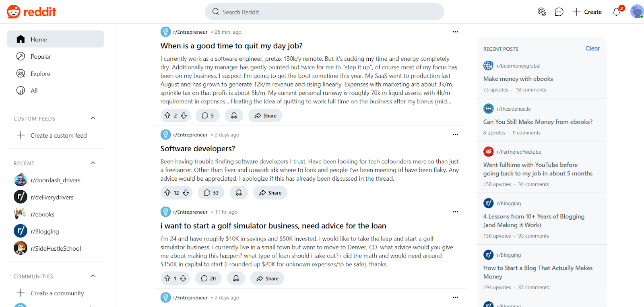Open comments on the golf simulator post
The image size is (644, 307).
pyautogui.click(x=208, y=278)
